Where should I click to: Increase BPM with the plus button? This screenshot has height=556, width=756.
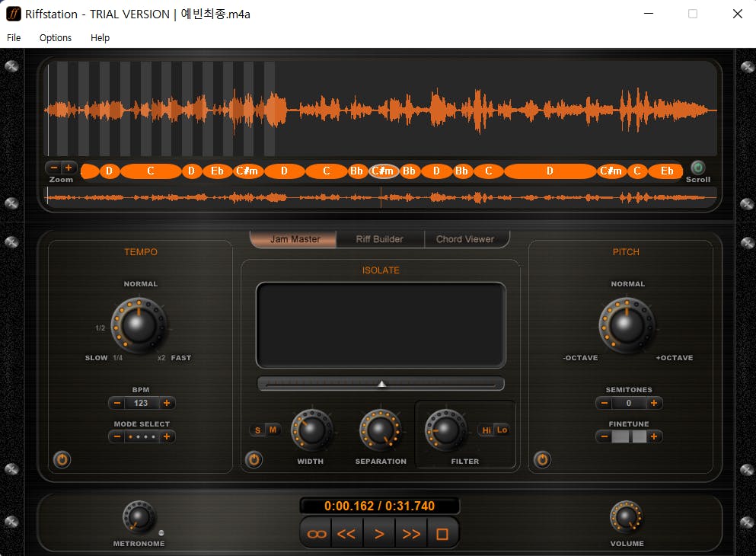(167, 403)
